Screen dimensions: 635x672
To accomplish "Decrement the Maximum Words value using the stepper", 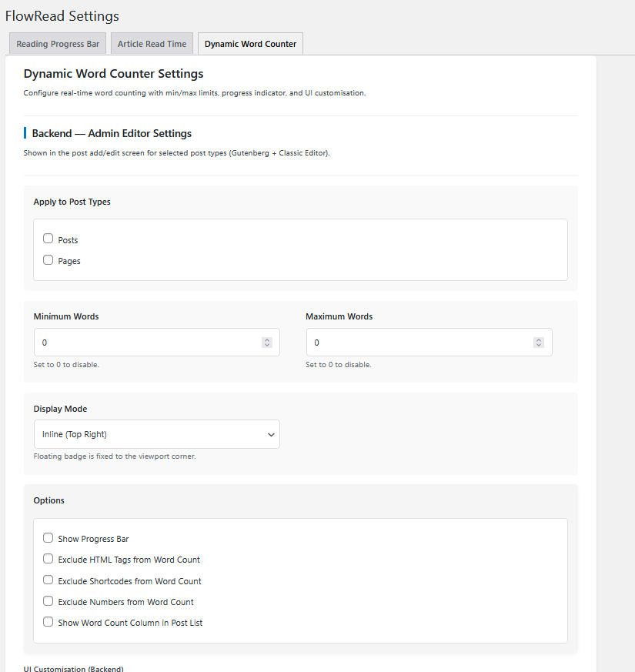I will 538,346.
